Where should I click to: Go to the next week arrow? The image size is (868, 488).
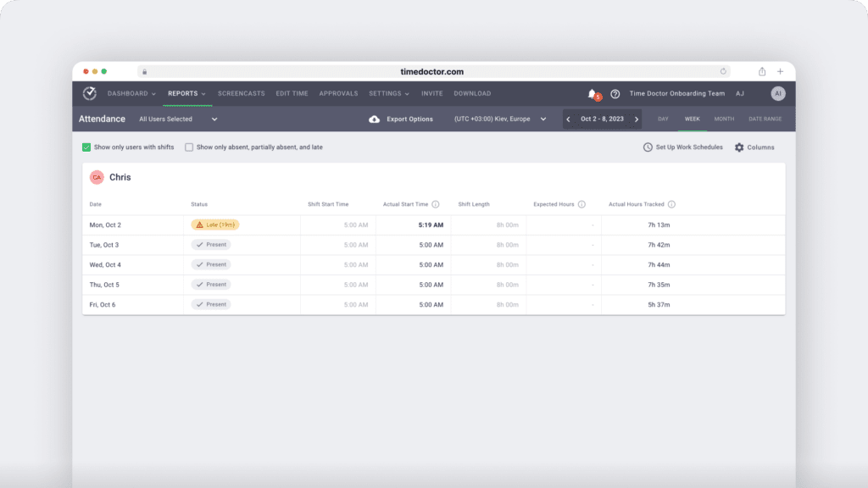tap(637, 119)
